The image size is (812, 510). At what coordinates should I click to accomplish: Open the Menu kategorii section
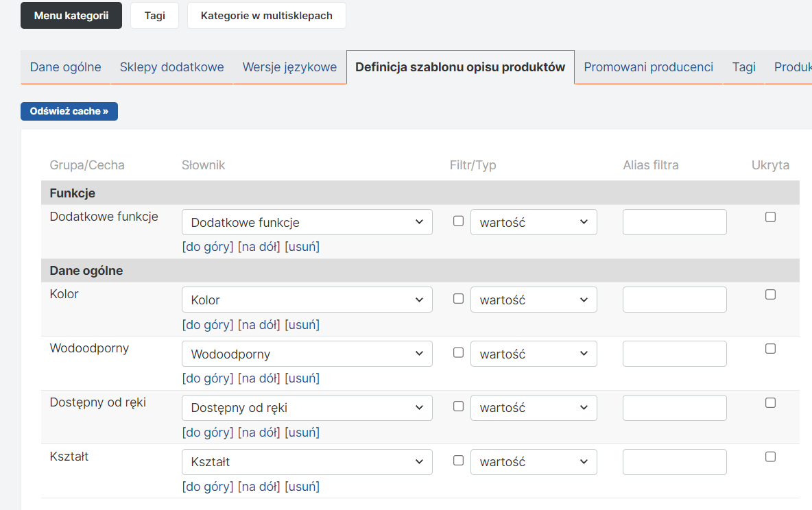pyautogui.click(x=71, y=16)
